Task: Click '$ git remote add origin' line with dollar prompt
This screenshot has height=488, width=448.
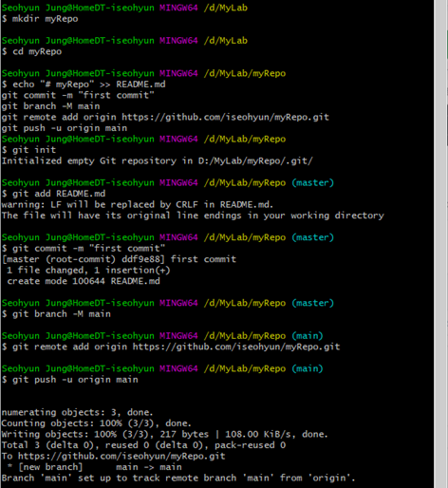Action: pyautogui.click(x=171, y=347)
